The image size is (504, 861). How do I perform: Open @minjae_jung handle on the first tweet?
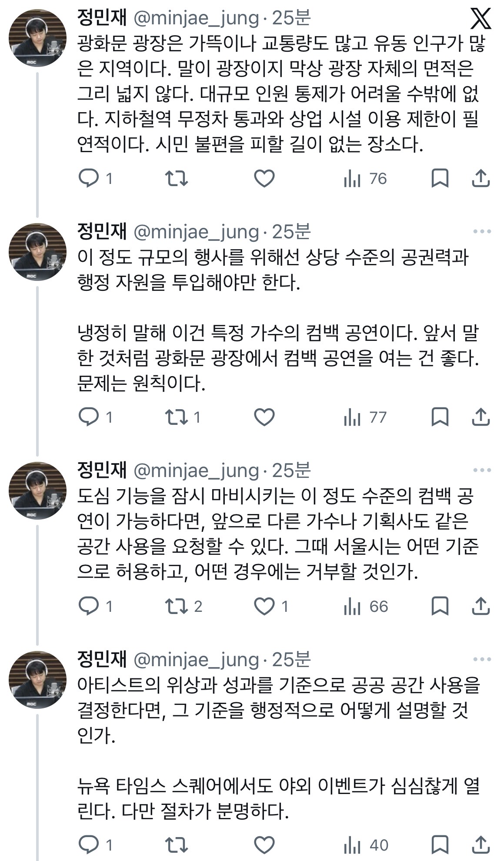196,18
